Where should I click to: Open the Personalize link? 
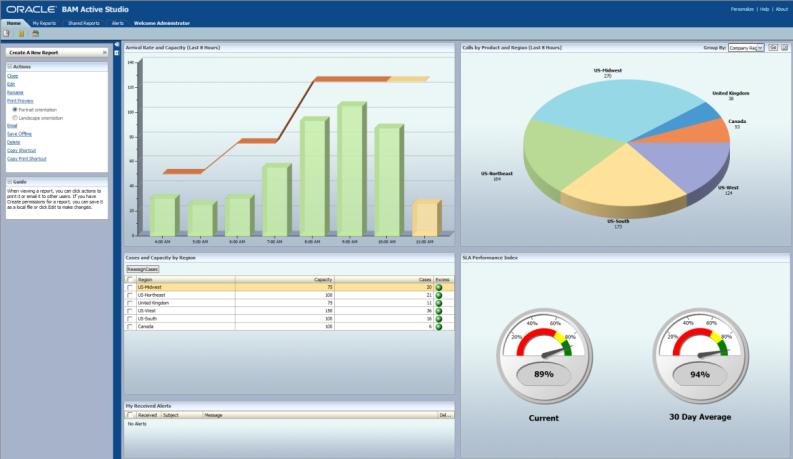point(742,9)
